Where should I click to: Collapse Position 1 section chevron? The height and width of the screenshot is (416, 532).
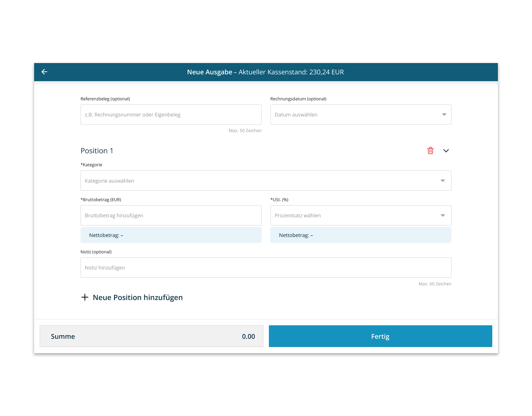pyautogui.click(x=446, y=151)
